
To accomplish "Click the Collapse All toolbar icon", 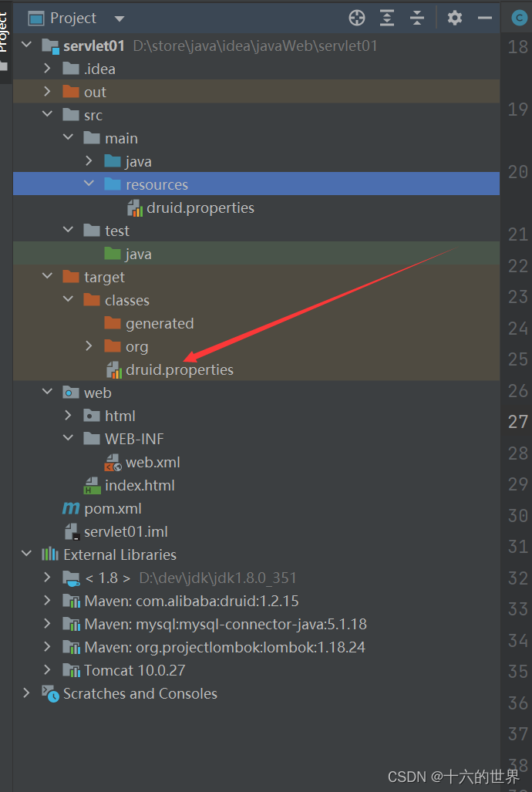I will [x=417, y=19].
